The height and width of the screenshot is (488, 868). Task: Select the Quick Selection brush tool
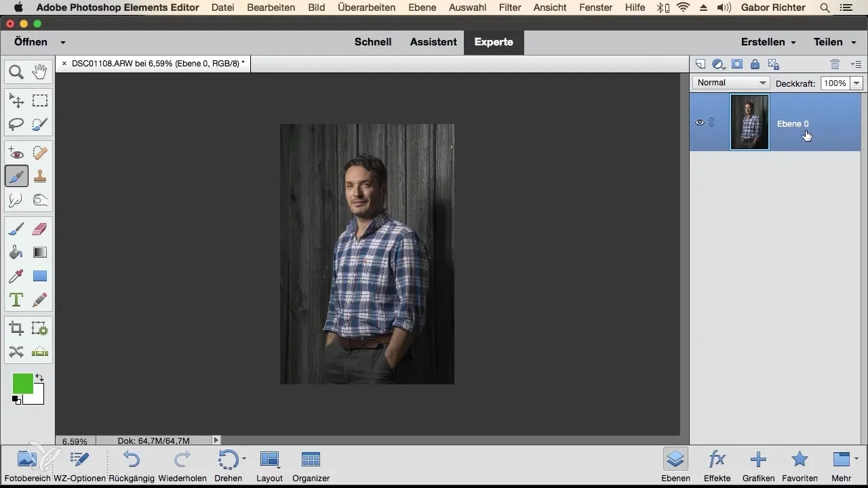point(40,124)
